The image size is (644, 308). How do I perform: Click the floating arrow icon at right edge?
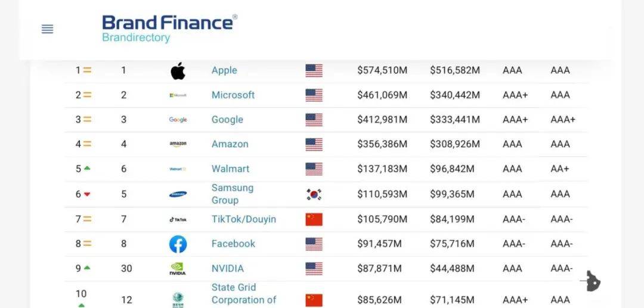[x=591, y=281]
